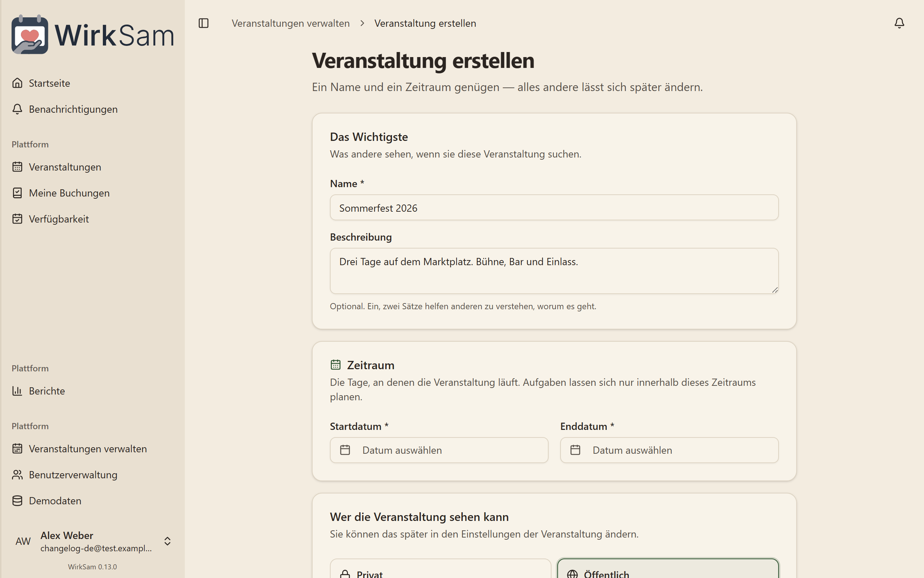The width and height of the screenshot is (924, 578).
Task: Click the Das Wichtigste section heading
Action: pyautogui.click(x=369, y=137)
